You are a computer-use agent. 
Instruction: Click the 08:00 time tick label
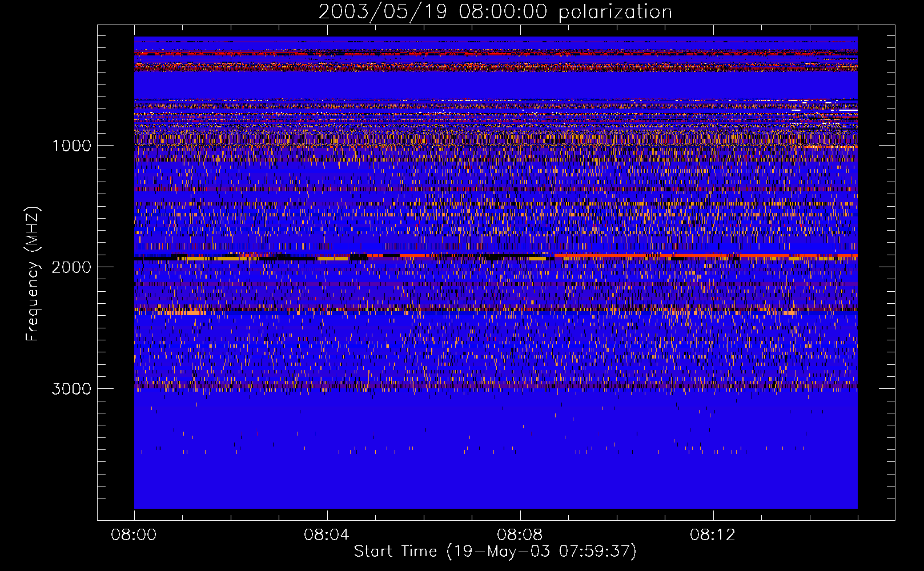[134, 535]
